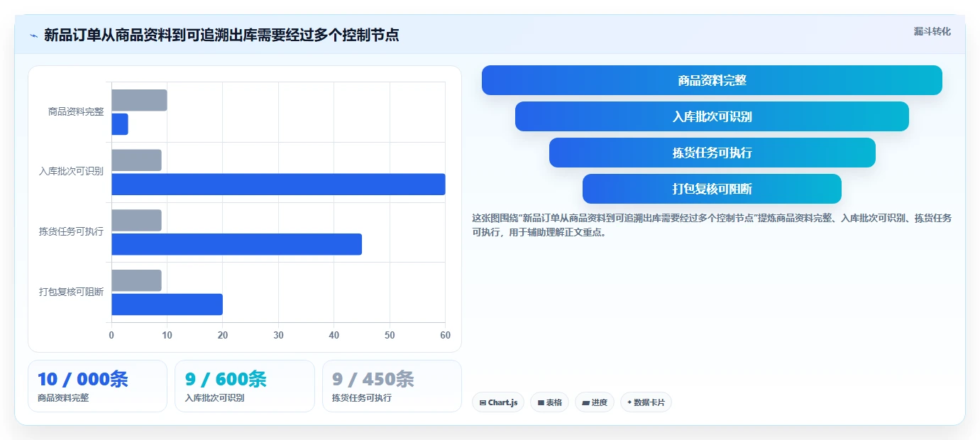Viewport: 980px width, 440px height.
Task: Click the 漏斗转化 tag in header
Action: [x=932, y=31]
